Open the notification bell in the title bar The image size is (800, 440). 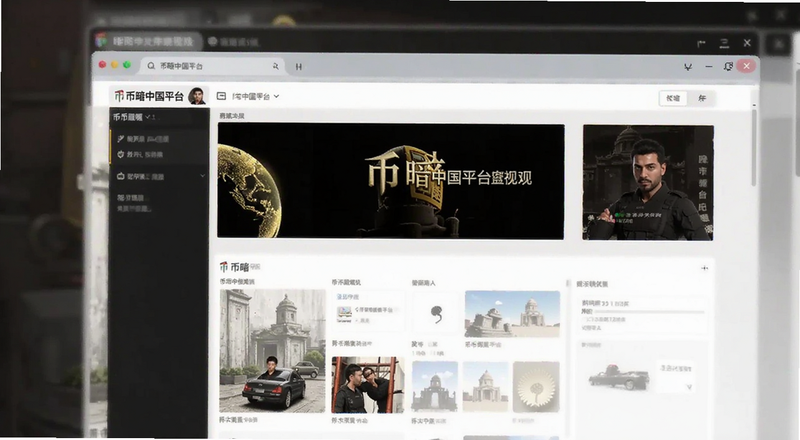728,66
